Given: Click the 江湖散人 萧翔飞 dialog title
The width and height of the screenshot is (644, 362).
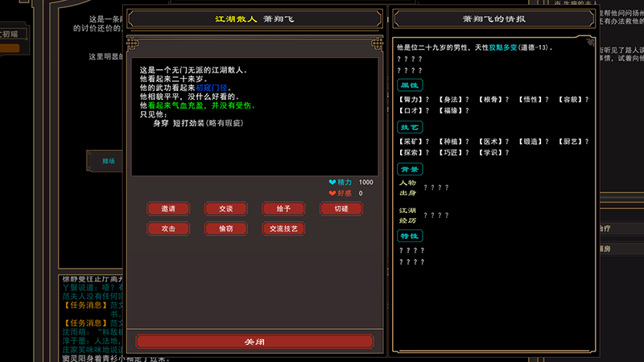Looking at the screenshot, I should pyautogui.click(x=254, y=19).
